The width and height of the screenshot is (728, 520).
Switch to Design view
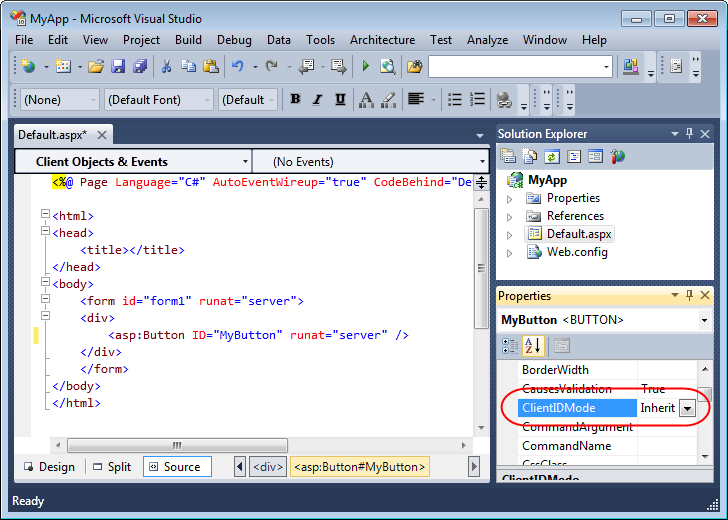pos(50,467)
